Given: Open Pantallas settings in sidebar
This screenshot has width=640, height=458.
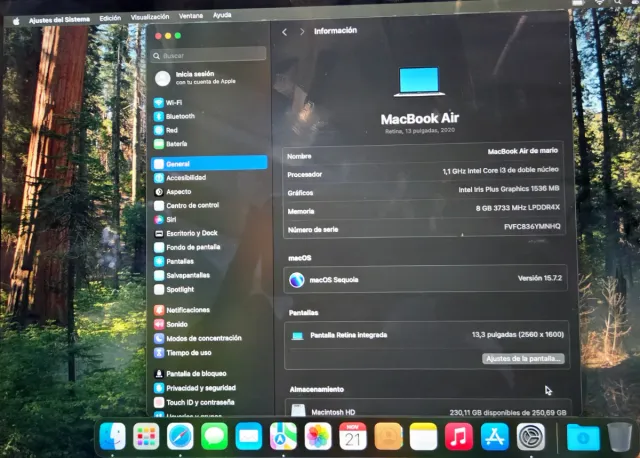Looking at the screenshot, I should tap(174, 261).
